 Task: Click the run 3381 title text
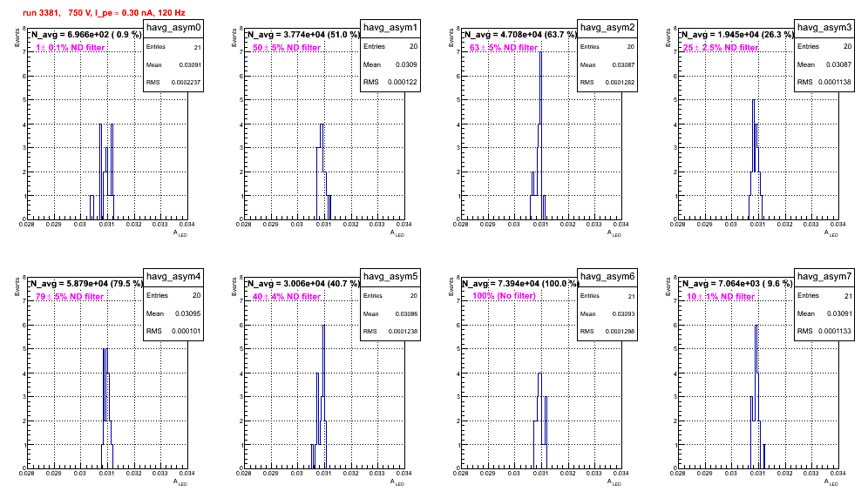pyautogui.click(x=104, y=12)
